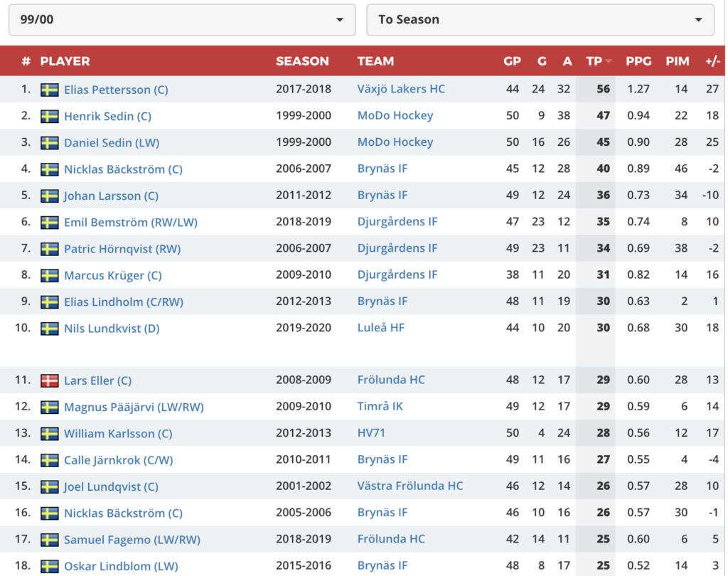Open Nicklas Bäckström 2006-2007 player link
Viewport: 728px width, 576px height.
[123, 169]
